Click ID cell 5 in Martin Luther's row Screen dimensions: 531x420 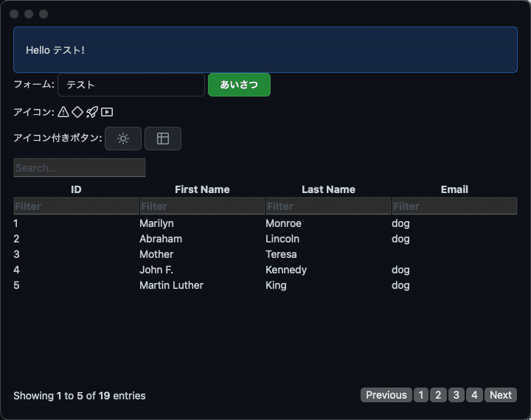(16, 285)
